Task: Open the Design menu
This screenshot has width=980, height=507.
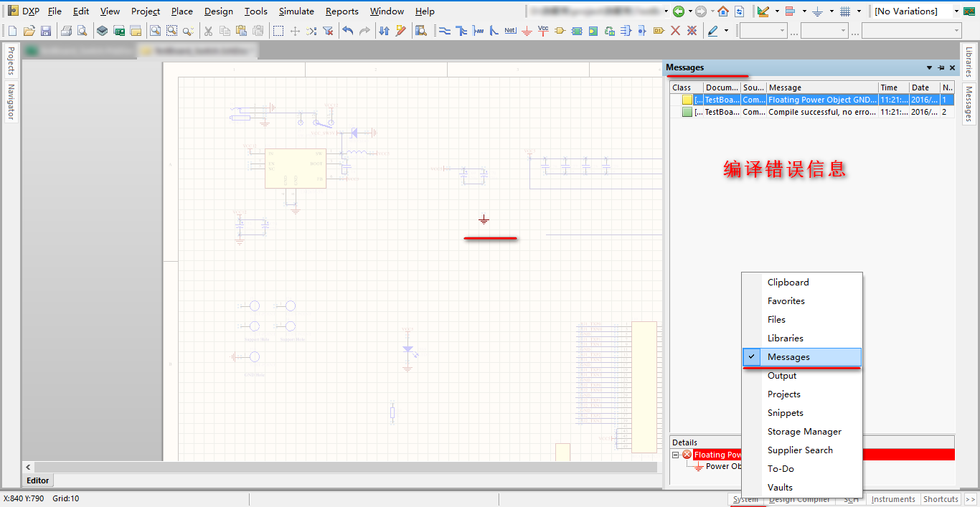Action: (x=218, y=11)
